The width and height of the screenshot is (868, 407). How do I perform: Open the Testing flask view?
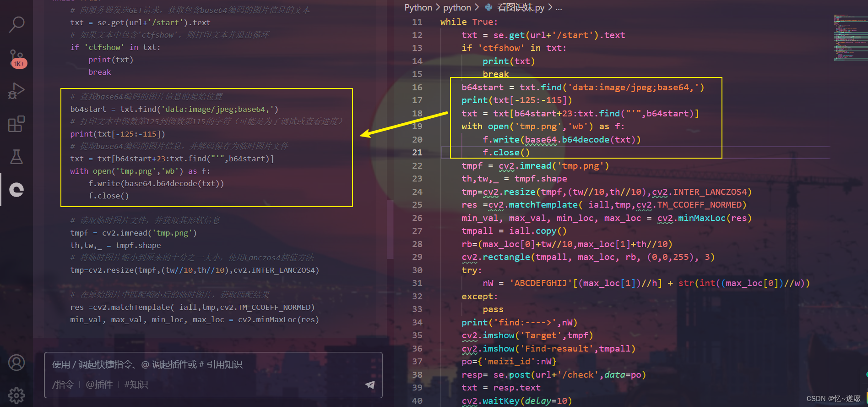coord(16,157)
